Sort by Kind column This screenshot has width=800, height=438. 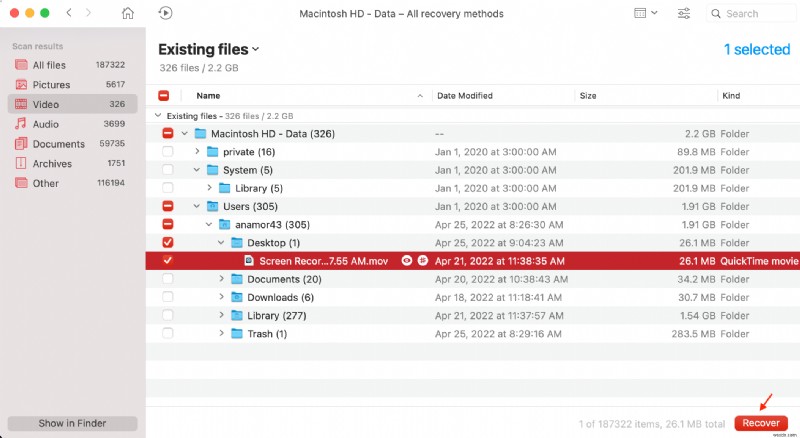(x=731, y=95)
